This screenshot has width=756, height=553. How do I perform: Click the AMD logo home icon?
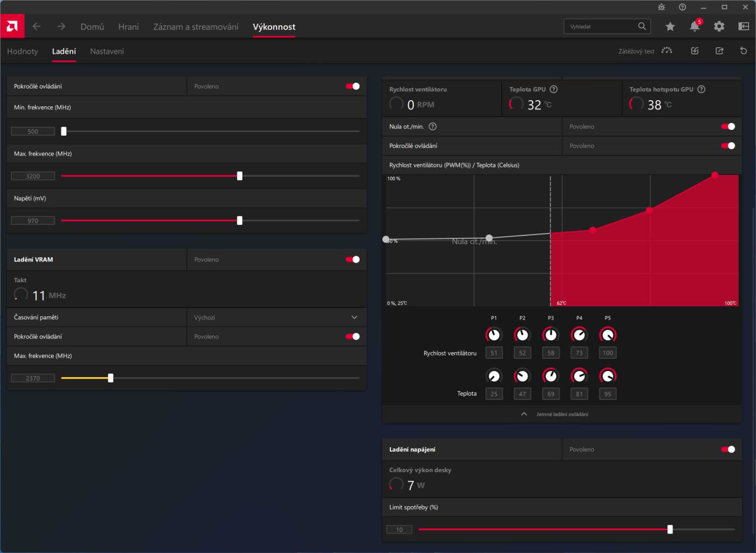click(x=12, y=26)
